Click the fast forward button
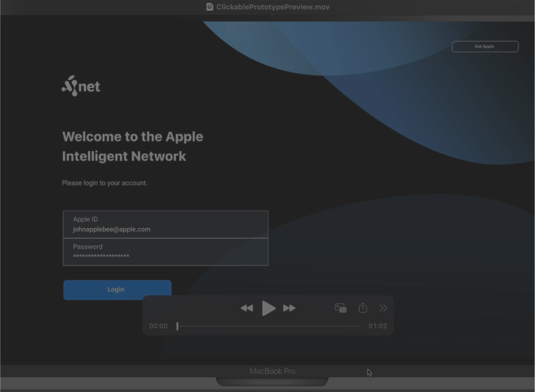535x392 pixels. tap(289, 308)
